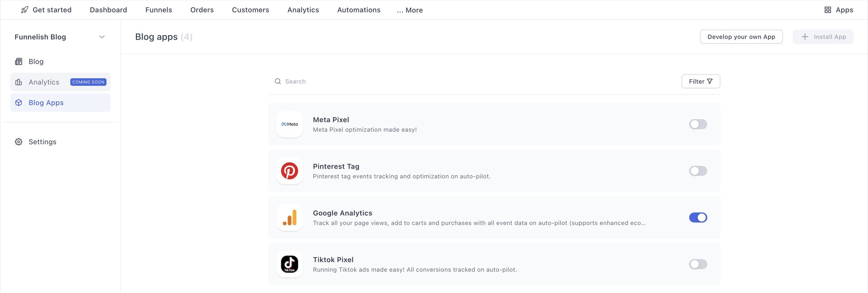Click the Pinterest logo icon
The image size is (868, 293).
289,171
